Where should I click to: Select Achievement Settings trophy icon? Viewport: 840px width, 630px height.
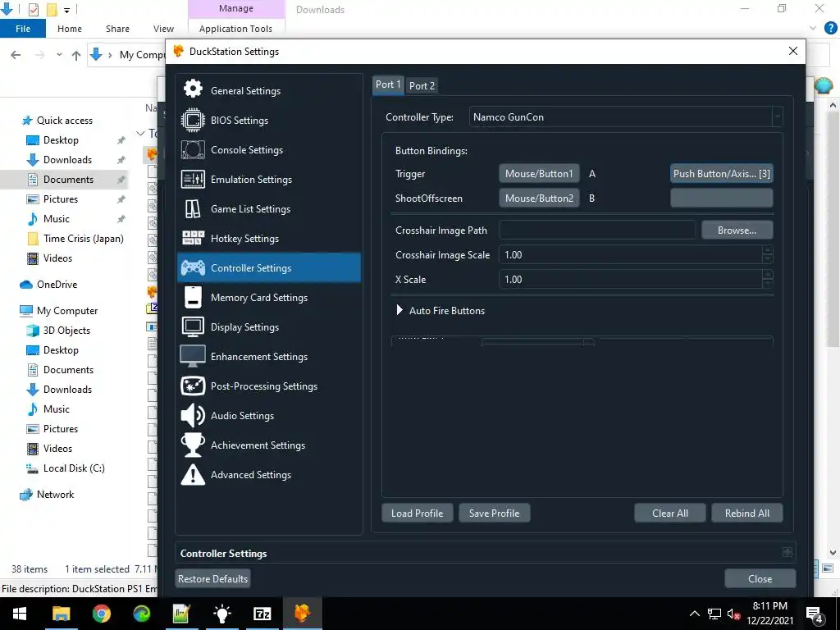coord(193,445)
